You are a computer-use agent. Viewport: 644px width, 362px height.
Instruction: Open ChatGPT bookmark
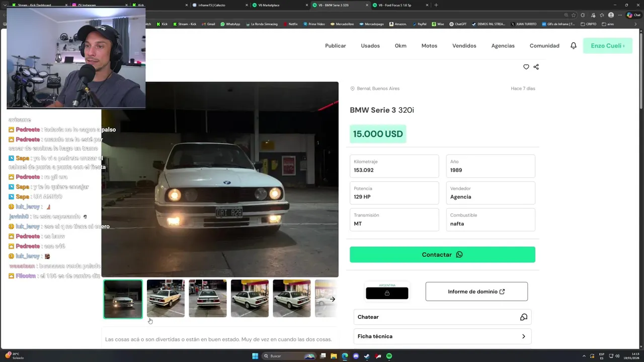pyautogui.click(x=458, y=24)
